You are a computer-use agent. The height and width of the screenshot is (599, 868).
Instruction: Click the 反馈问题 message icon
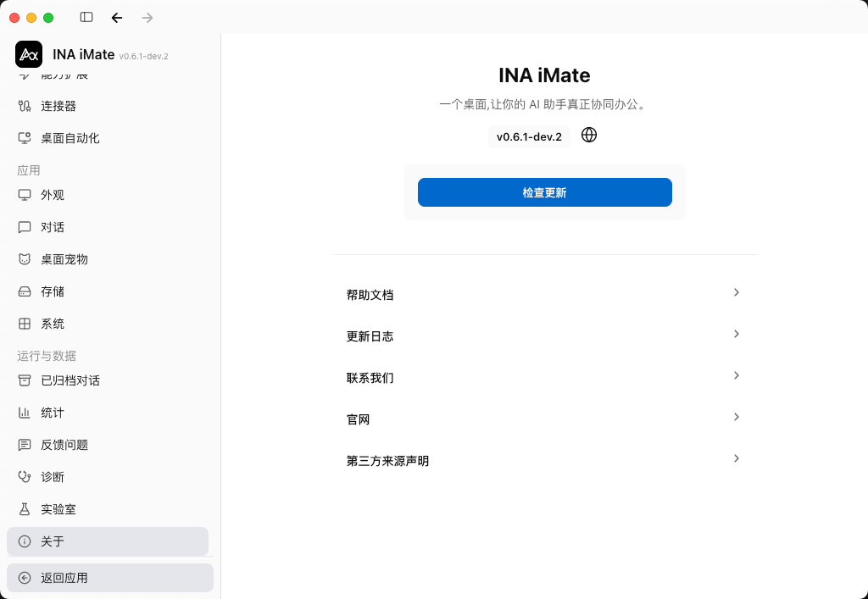(25, 444)
